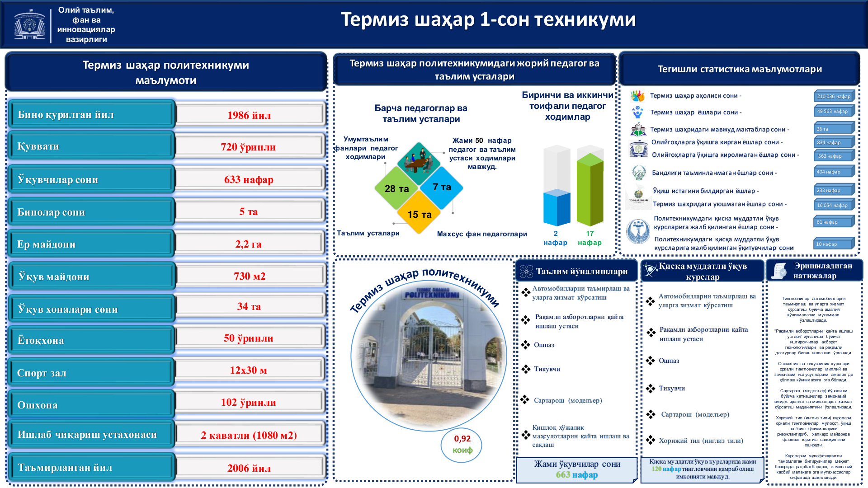Click the Термиз шаҳар политехникуми маълумоти header
Image resolution: width=868 pixels, height=488 pixels.
click(x=166, y=72)
